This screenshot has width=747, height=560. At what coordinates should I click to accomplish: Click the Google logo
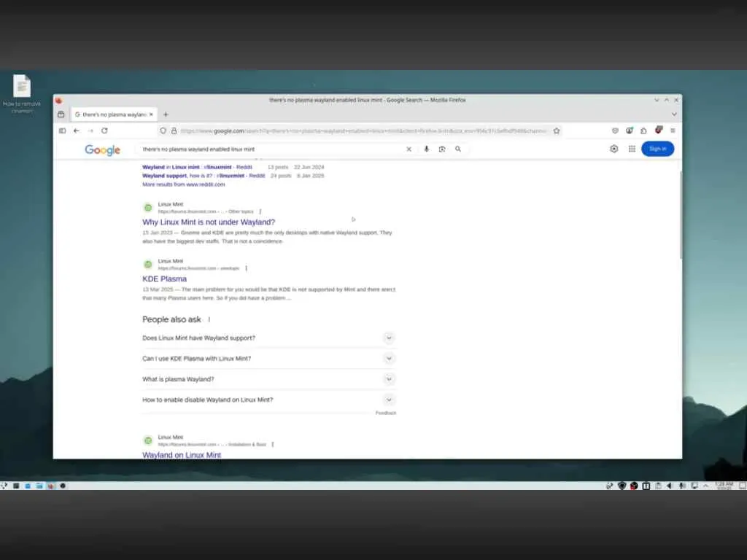[102, 150]
